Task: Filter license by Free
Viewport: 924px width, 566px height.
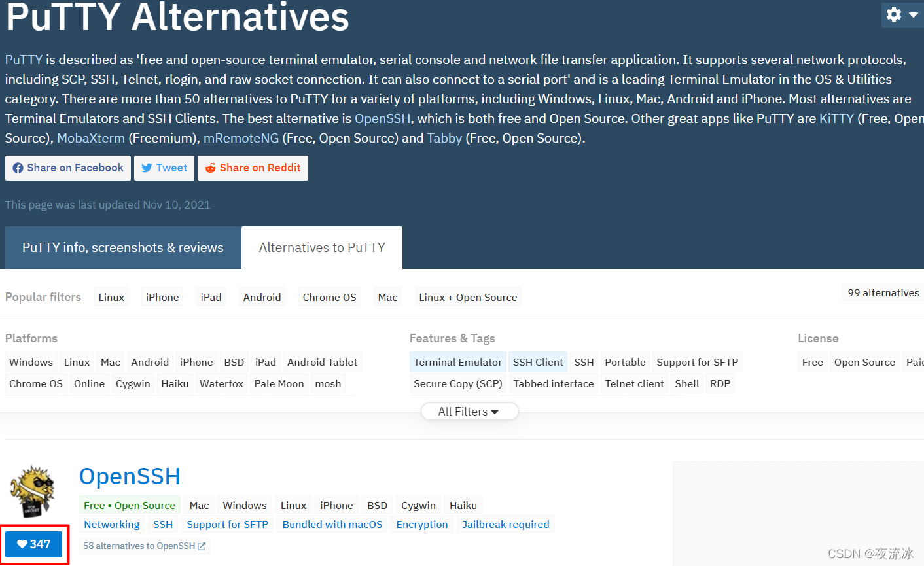Action: pyautogui.click(x=813, y=362)
